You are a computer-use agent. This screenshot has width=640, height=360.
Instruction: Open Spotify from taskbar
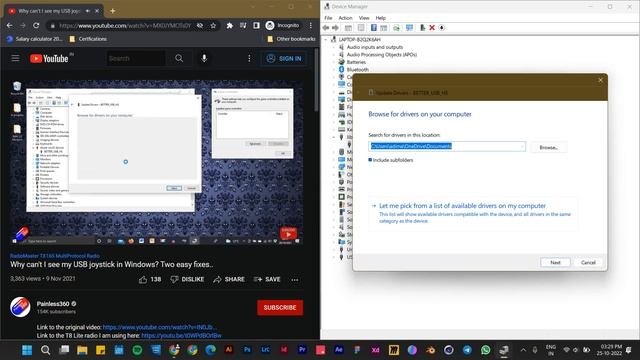tap(137, 350)
